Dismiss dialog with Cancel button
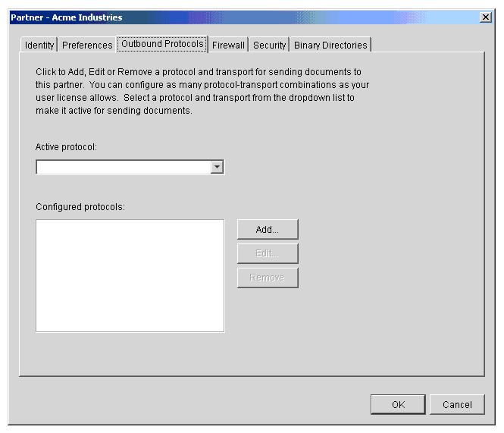 [457, 404]
